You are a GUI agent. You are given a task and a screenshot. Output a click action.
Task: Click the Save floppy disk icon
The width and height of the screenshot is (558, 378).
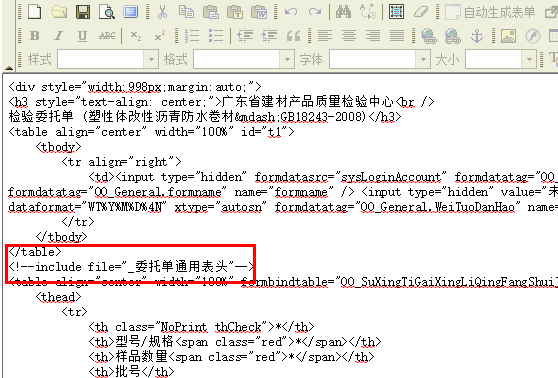pos(83,12)
